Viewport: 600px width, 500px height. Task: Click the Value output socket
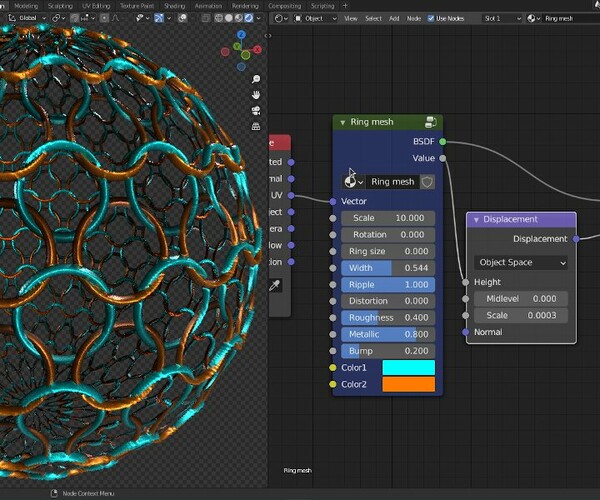click(443, 158)
